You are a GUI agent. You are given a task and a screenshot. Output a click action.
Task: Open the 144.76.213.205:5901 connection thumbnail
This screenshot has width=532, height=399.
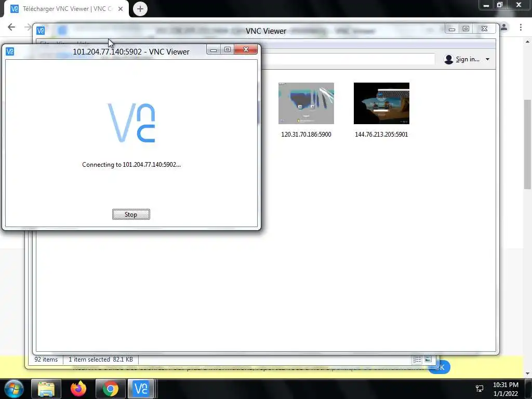(381, 103)
